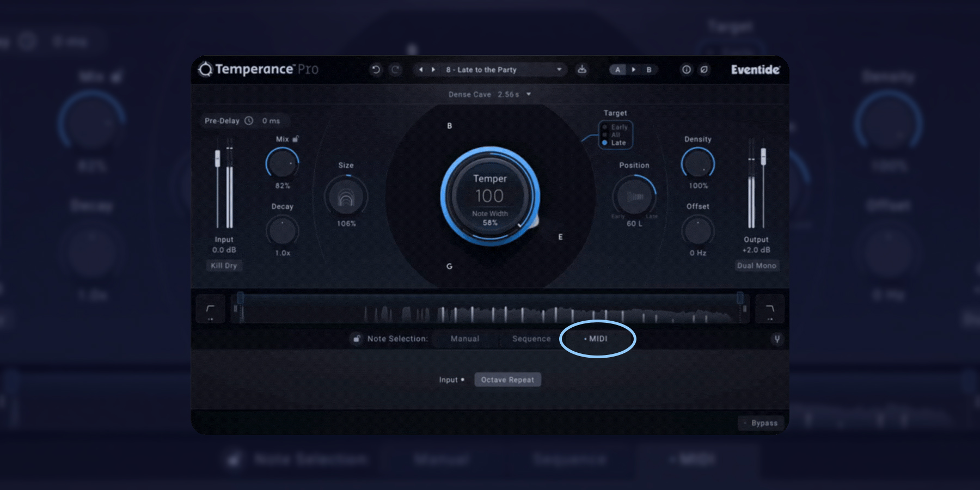Click the Mix lock icon above the Mix knob
This screenshot has width=980, height=490.
[x=296, y=140]
